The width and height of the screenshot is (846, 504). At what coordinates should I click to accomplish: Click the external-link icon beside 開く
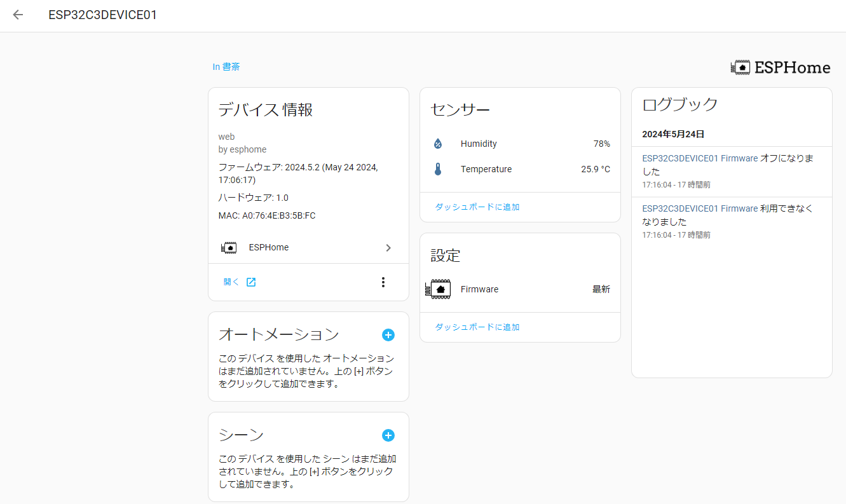tap(251, 282)
